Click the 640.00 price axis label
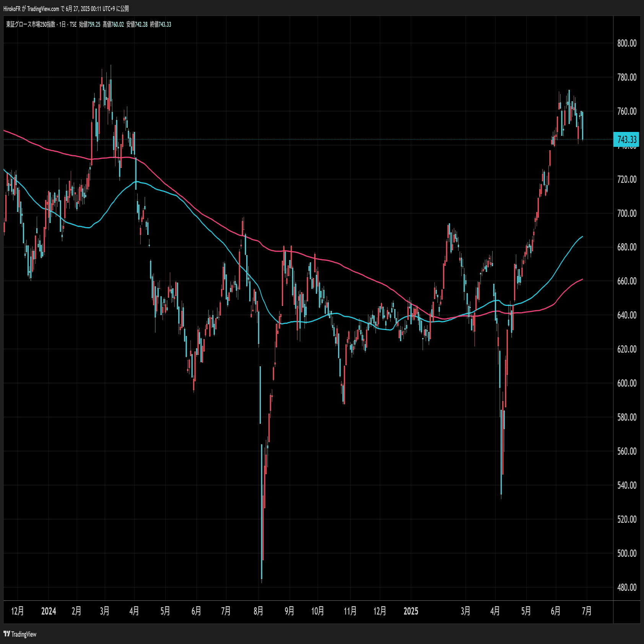The height and width of the screenshot is (644, 644). point(627,315)
